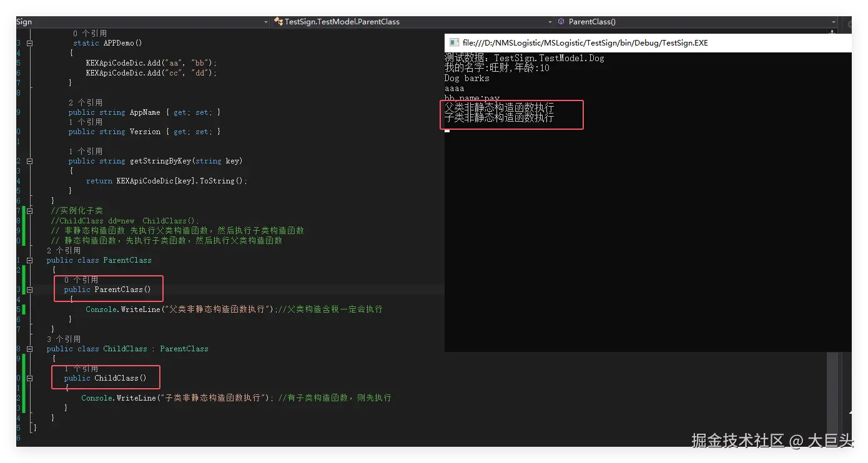
Task: Open the 0 个引用 lens above public ParentClass()
Action: [x=81, y=280]
